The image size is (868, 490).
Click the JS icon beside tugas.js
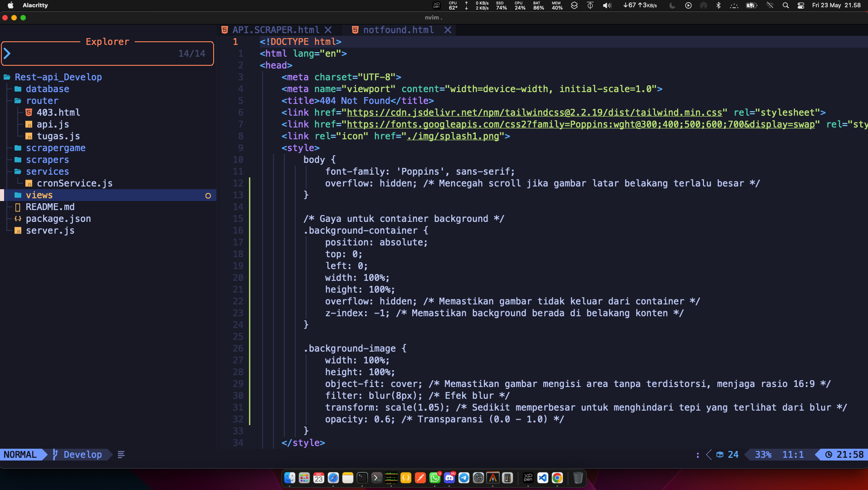[x=29, y=136]
